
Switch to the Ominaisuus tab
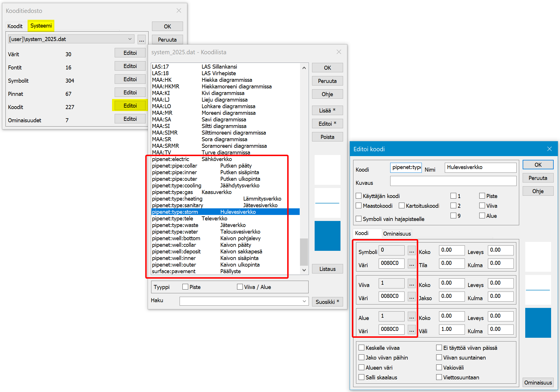click(x=397, y=234)
